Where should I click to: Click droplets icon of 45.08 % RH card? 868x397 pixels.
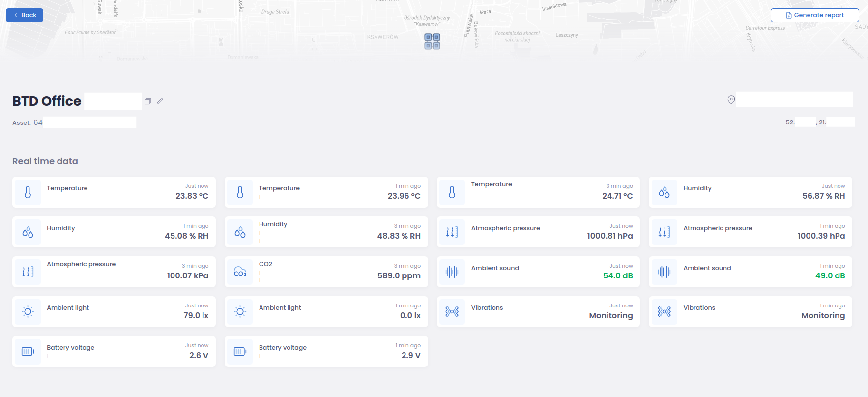pyautogui.click(x=28, y=232)
